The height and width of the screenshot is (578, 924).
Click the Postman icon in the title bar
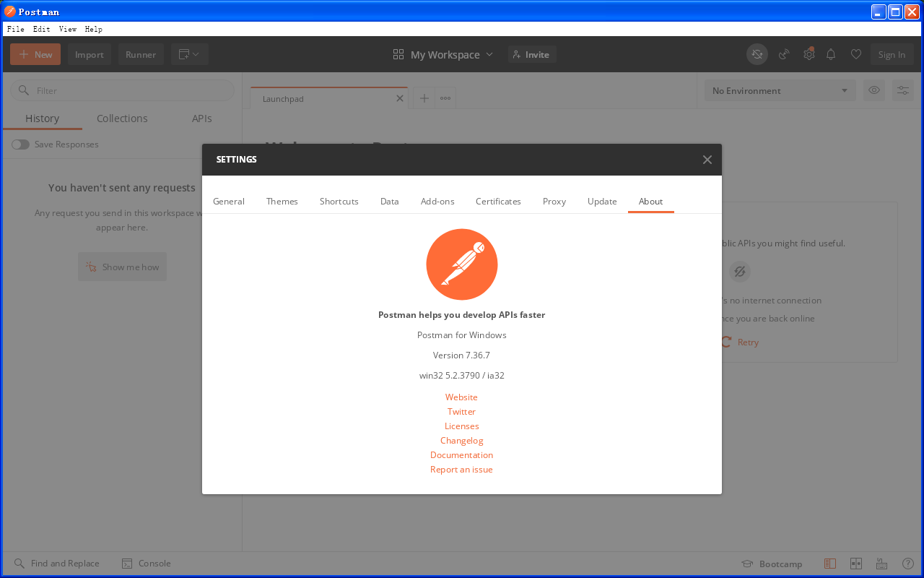10,12
